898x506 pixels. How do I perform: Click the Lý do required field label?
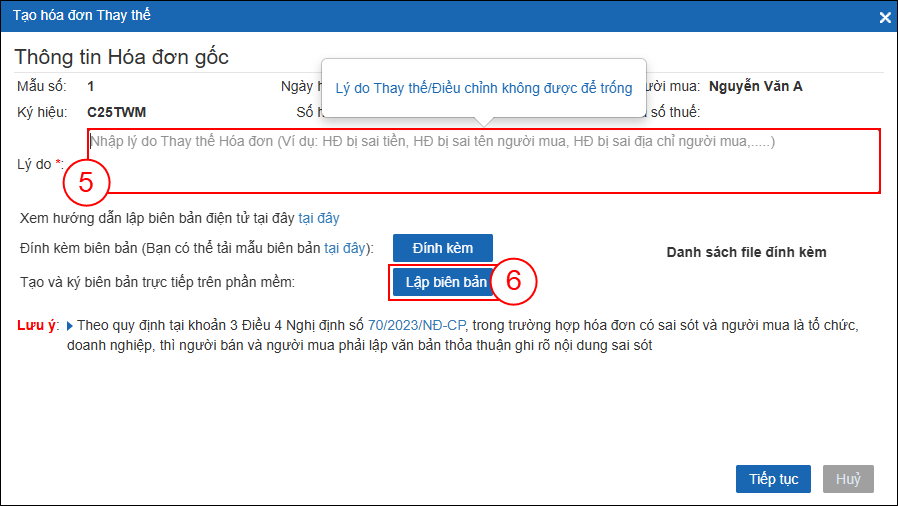click(40, 164)
